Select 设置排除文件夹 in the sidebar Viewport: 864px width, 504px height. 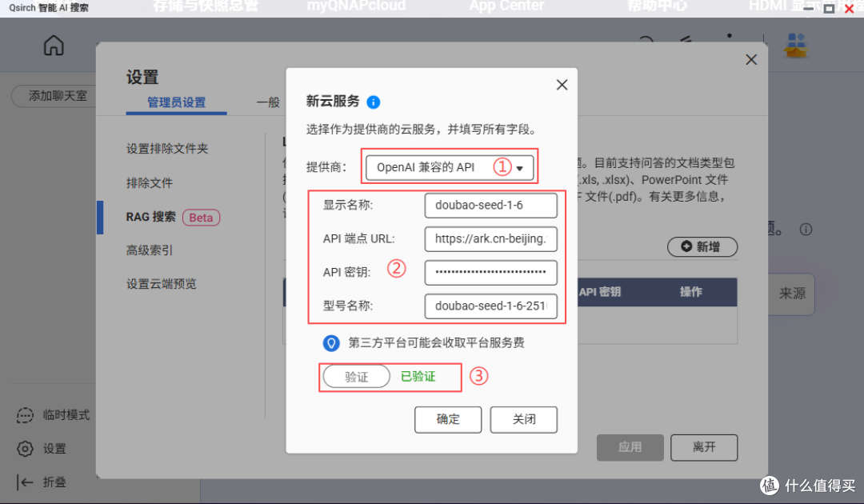(x=167, y=149)
